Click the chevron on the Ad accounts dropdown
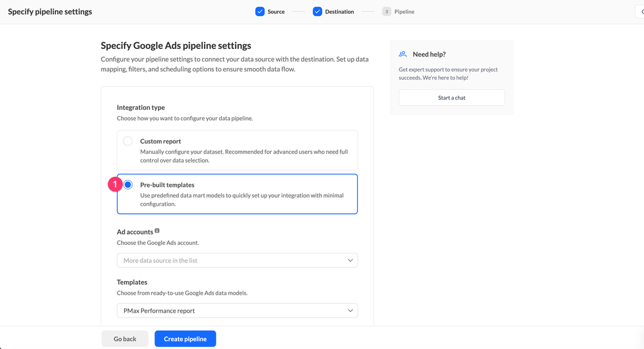 click(351, 260)
